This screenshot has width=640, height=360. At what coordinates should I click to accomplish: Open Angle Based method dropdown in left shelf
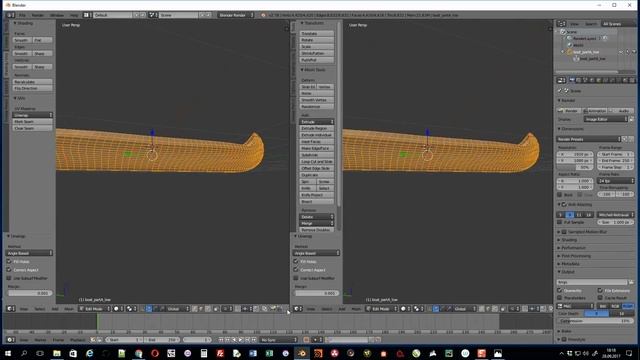[x=30, y=253]
